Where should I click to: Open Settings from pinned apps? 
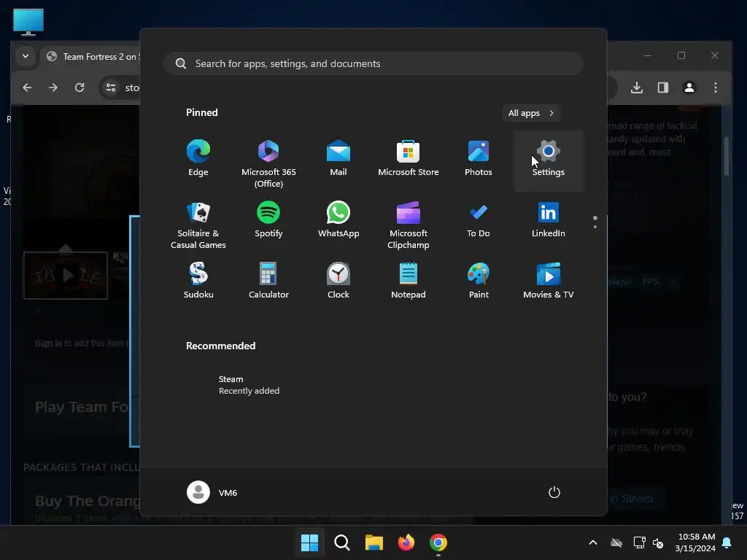pyautogui.click(x=549, y=161)
